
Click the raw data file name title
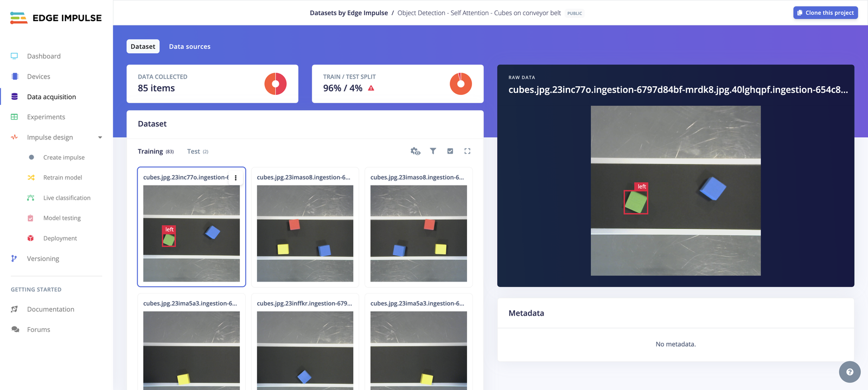coord(678,90)
